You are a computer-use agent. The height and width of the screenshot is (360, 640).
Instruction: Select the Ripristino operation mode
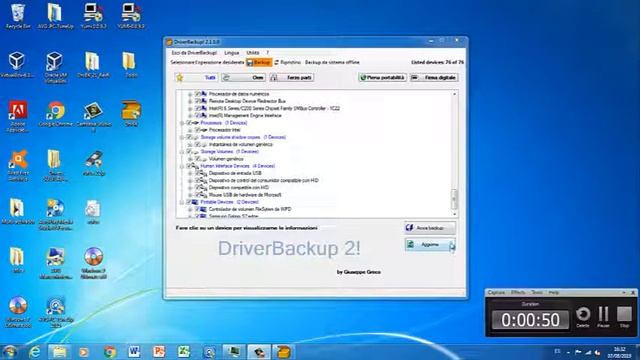[x=287, y=62]
